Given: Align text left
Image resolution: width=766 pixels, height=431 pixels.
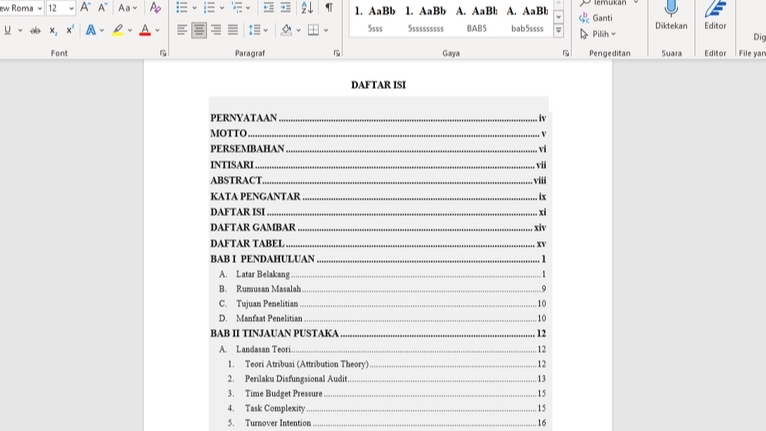Looking at the screenshot, I should (182, 30).
